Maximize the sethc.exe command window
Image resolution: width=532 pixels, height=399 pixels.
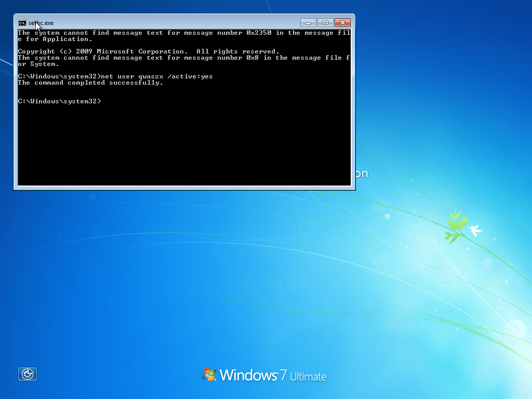325,23
